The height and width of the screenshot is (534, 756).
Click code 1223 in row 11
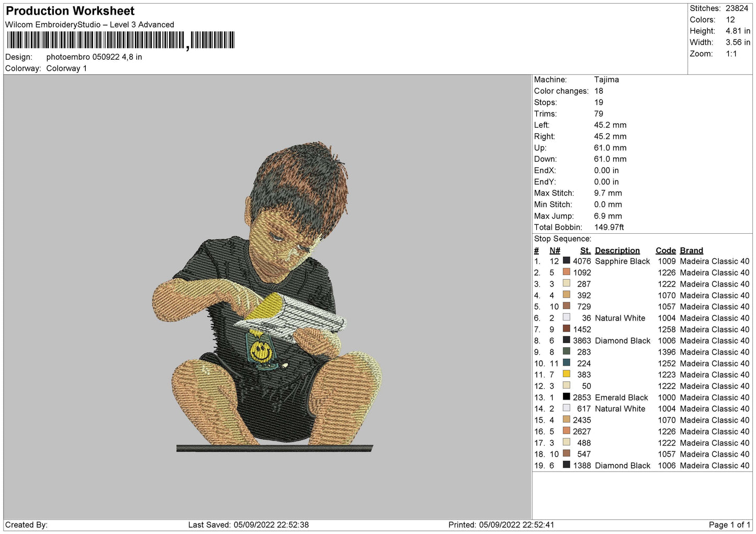[667, 375]
